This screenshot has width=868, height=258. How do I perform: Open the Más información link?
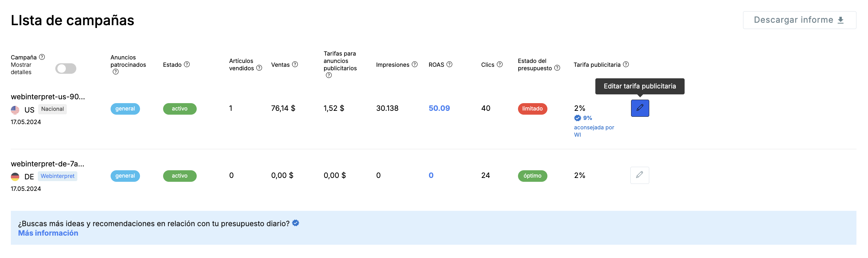click(48, 233)
